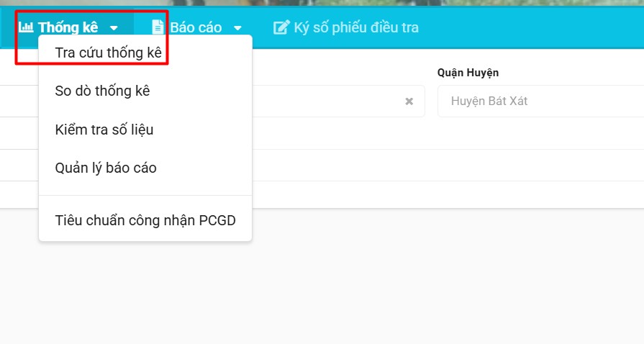The image size is (644, 344).
Task: Click the pen-and-paper icon for Ký số
Action: click(x=281, y=28)
